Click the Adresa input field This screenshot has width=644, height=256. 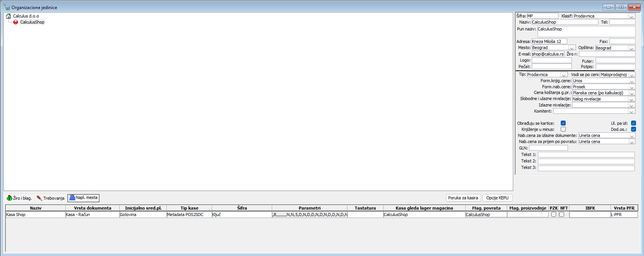[549, 41]
